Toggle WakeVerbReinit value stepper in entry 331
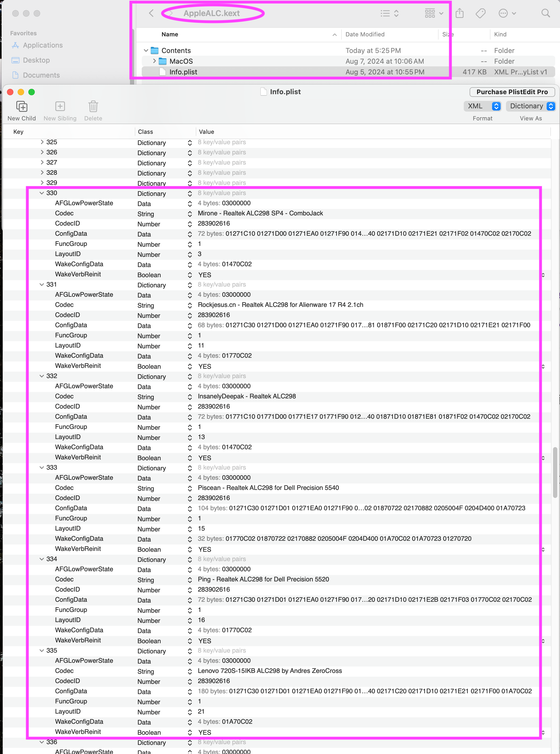This screenshot has width=560, height=754. point(543,367)
